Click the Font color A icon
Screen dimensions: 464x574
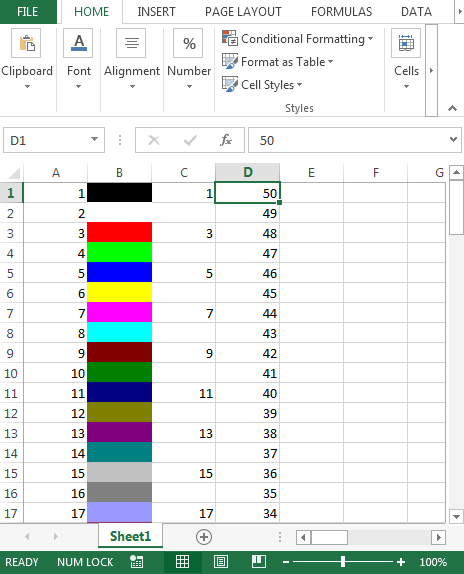(78, 43)
